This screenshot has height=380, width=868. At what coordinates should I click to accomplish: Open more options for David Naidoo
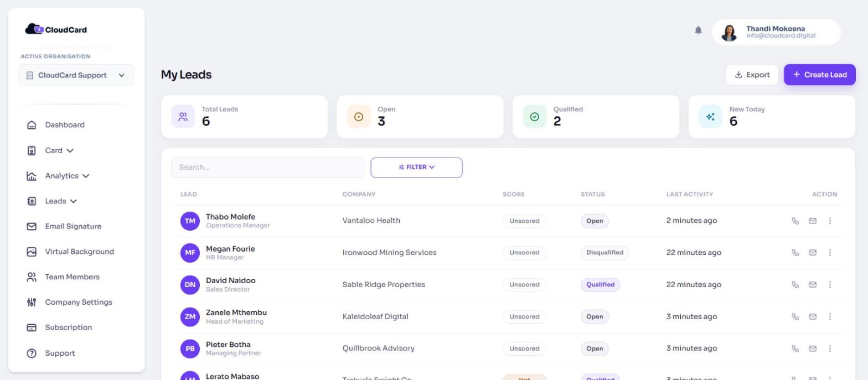830,285
